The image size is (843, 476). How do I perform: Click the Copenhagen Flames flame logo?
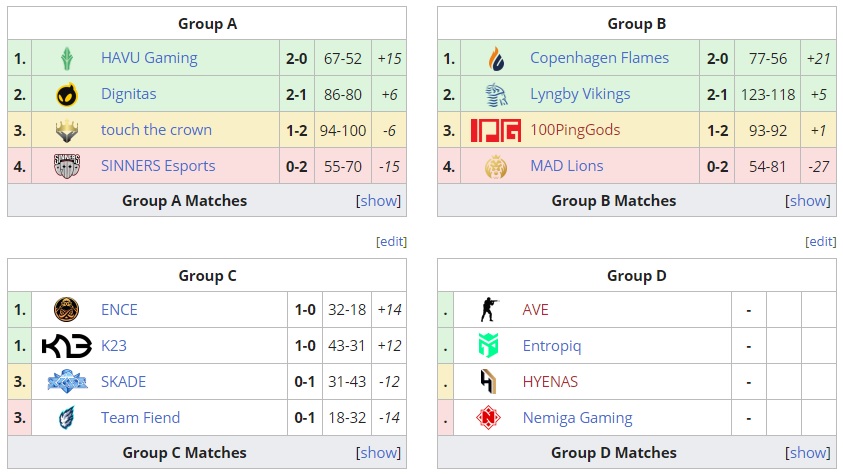point(496,58)
